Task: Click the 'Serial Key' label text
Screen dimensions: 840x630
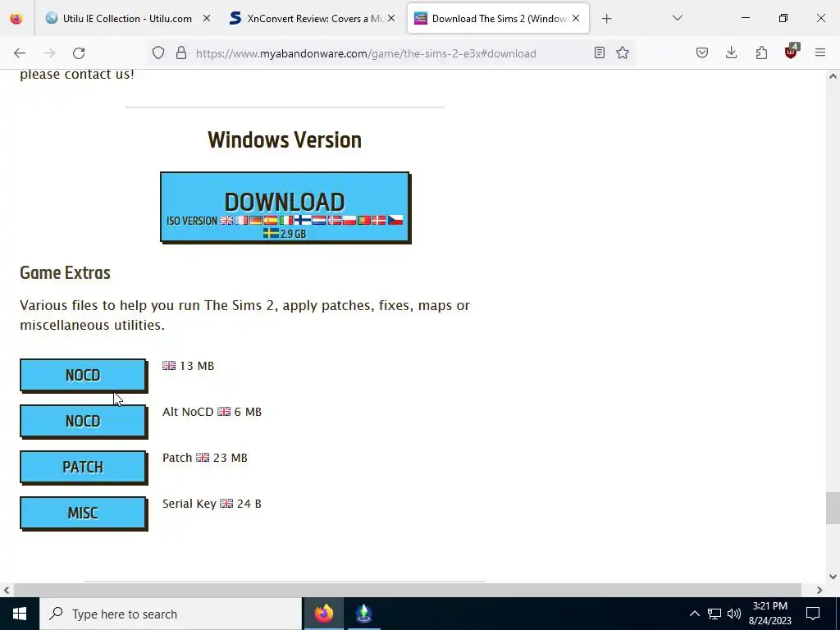Action: (x=189, y=504)
